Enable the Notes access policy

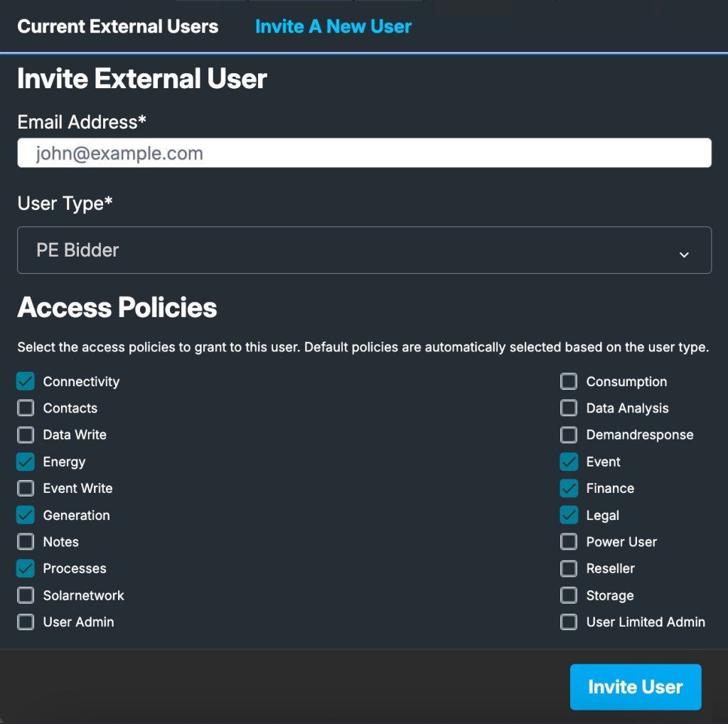(x=26, y=542)
